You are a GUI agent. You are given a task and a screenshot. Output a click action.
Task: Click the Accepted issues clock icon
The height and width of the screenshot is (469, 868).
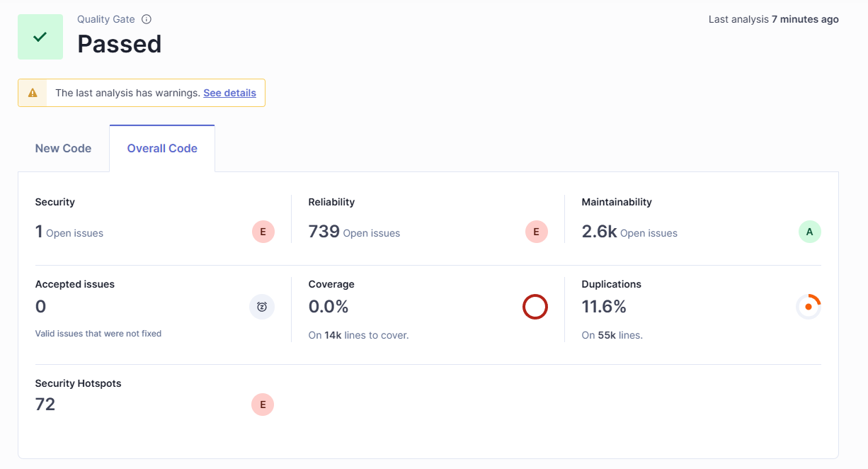point(262,307)
